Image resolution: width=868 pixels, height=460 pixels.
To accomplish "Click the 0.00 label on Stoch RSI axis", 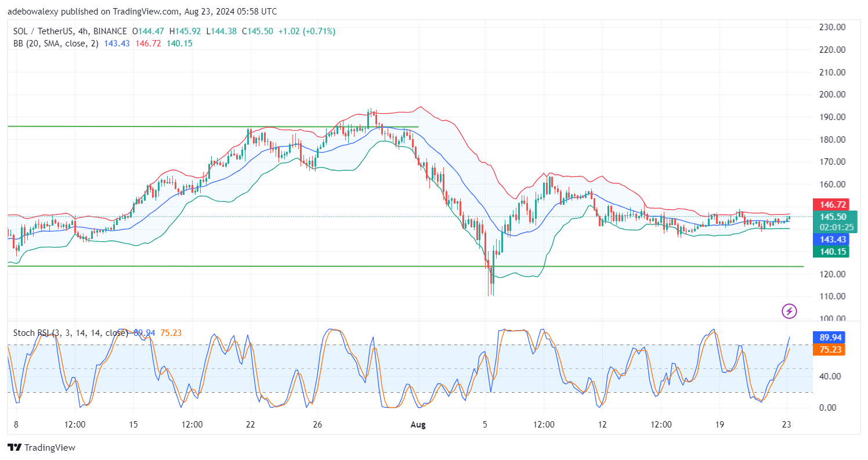I will click(x=829, y=408).
